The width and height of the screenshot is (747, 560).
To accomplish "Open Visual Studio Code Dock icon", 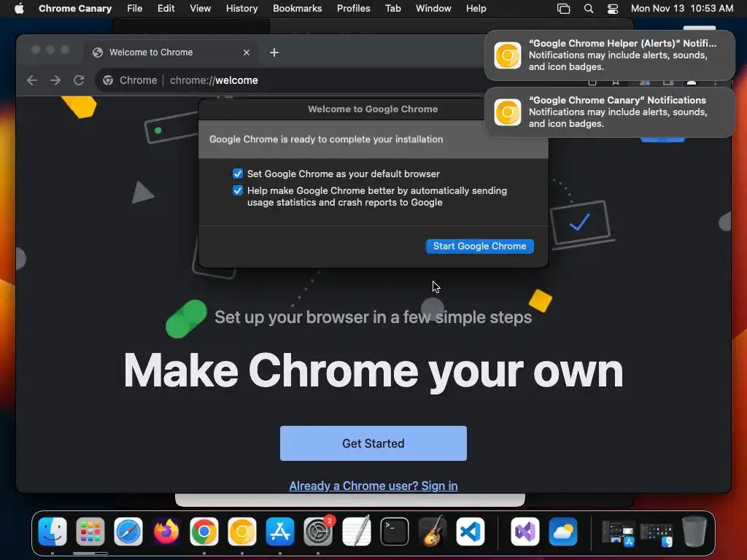I will pos(471,532).
